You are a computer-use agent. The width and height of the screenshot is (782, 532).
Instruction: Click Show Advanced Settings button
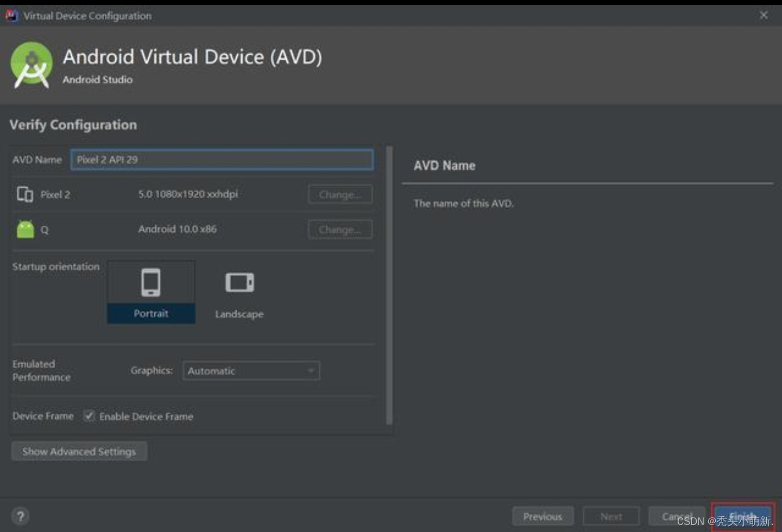pyautogui.click(x=79, y=451)
